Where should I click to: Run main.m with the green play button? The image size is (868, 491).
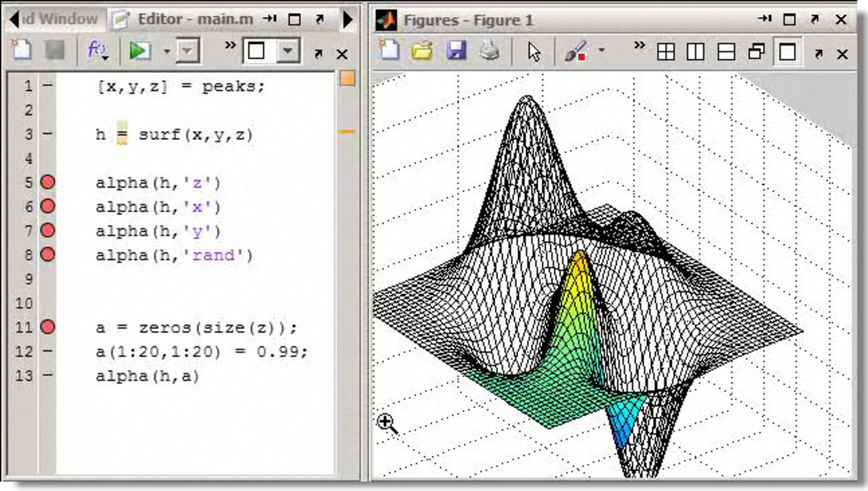pos(140,50)
